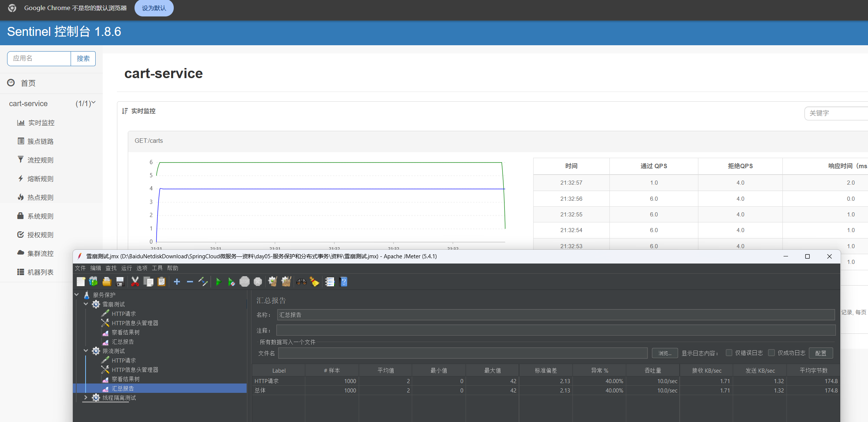Collapse the 雪崩测试 thread group
The height and width of the screenshot is (422, 868).
coord(86,304)
